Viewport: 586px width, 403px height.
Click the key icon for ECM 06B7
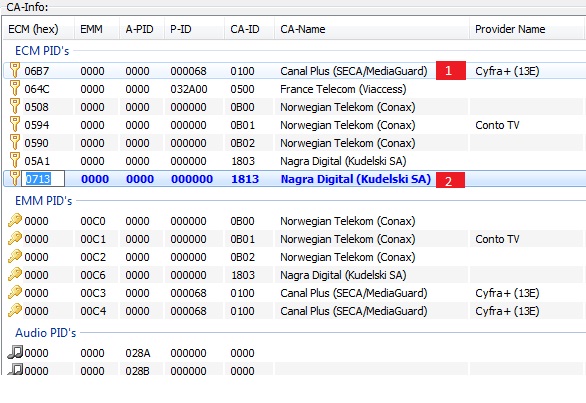[15, 71]
